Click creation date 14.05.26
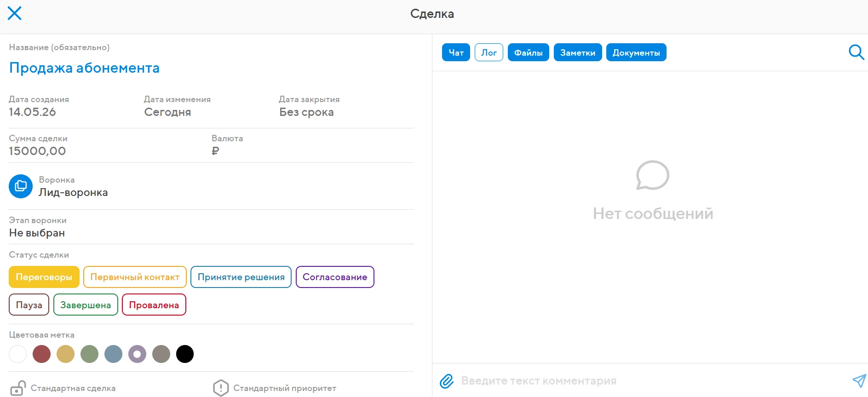868x397 pixels. point(32,112)
